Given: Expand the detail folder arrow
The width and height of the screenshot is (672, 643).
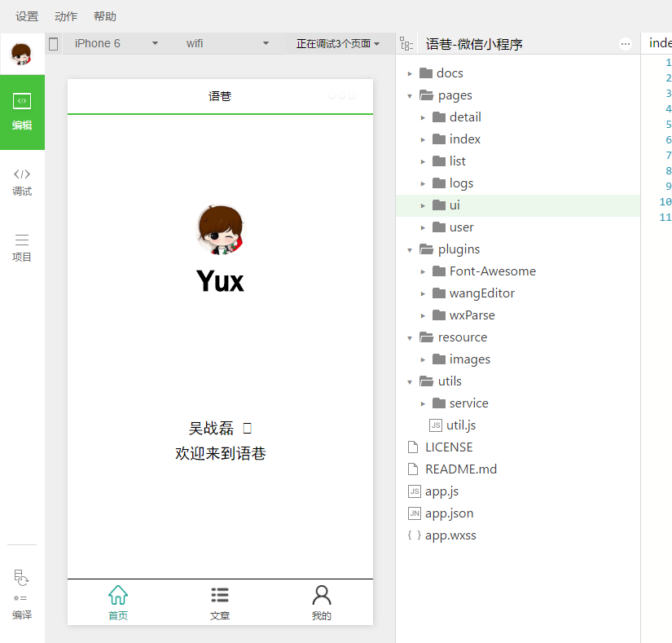Looking at the screenshot, I should (423, 117).
